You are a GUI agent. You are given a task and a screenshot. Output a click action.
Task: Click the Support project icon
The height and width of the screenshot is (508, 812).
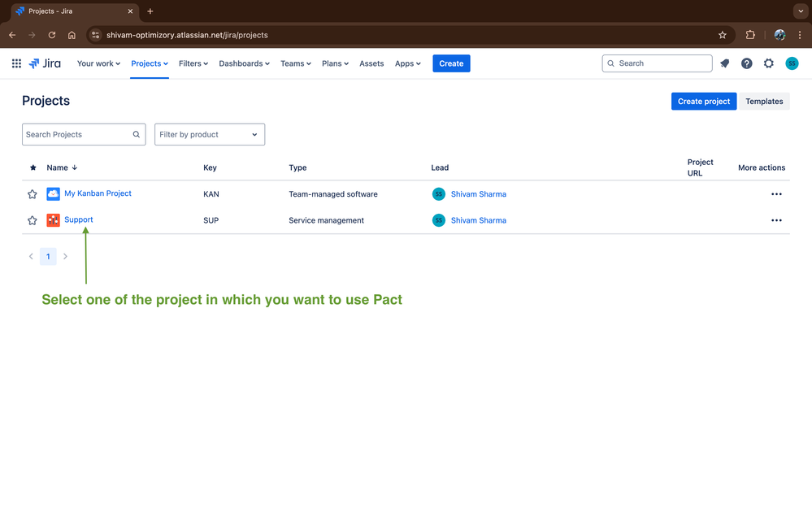(x=53, y=220)
